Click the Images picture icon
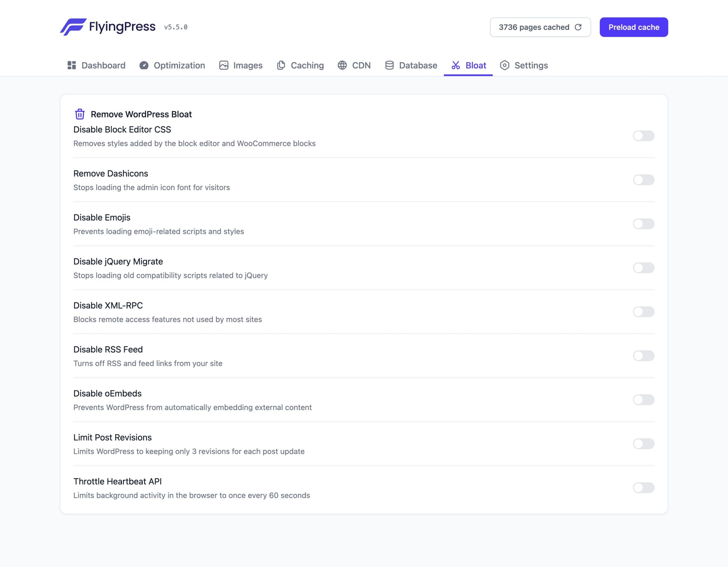This screenshot has width=728, height=567. (x=224, y=65)
